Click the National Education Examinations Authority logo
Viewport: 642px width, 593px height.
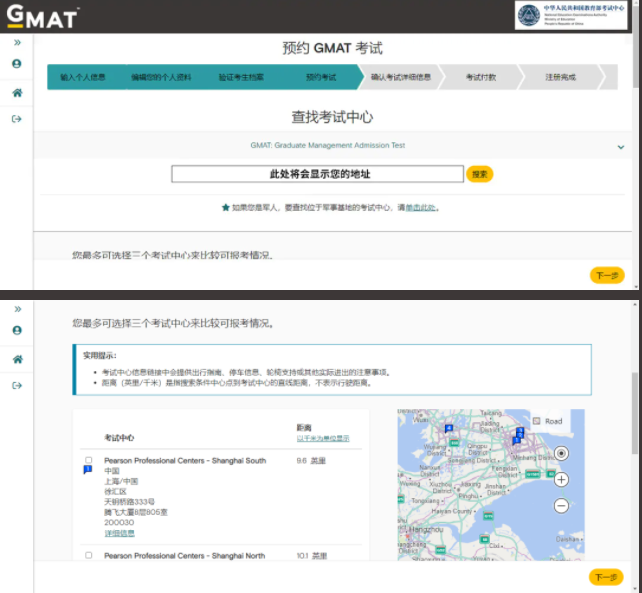coord(571,15)
